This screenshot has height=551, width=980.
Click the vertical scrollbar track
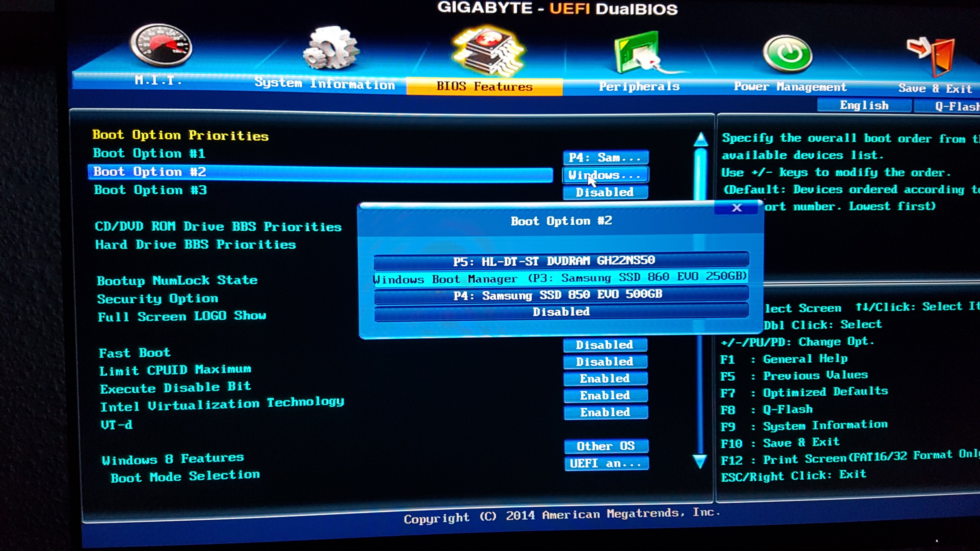(700, 395)
